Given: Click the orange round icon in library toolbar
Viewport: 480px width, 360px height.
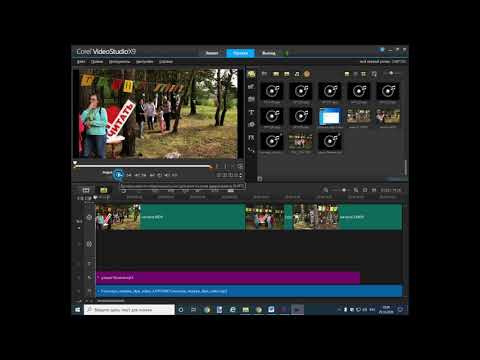Looking at the screenshot, I should point(307,74).
